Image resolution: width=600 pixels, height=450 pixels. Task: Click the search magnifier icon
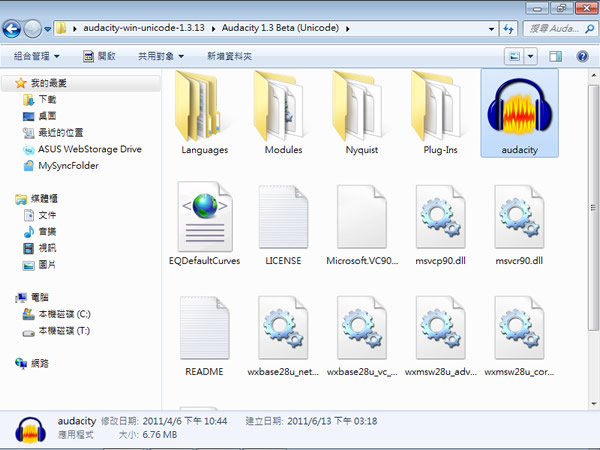(x=590, y=28)
